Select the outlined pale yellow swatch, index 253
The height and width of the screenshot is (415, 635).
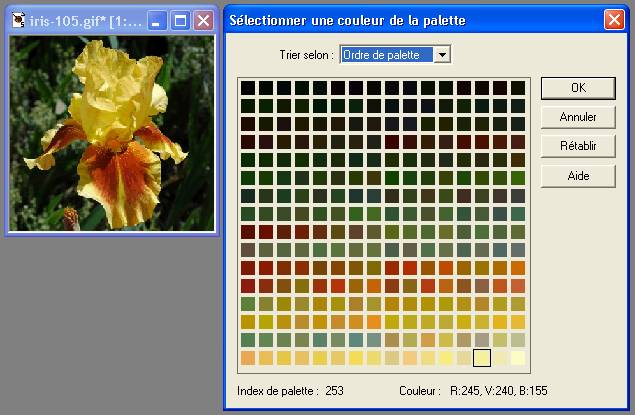click(482, 358)
